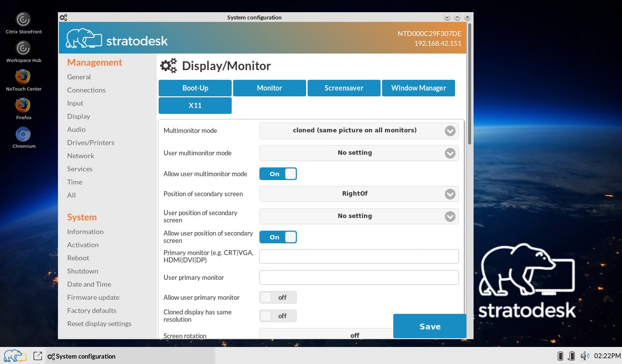622x364 pixels.
Task: Open Input settings in sidebar
Action: point(75,103)
